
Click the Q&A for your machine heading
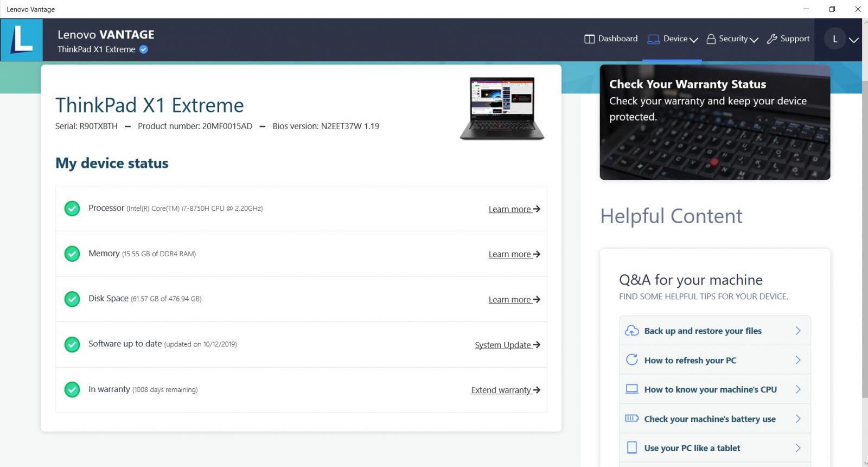[x=691, y=280]
